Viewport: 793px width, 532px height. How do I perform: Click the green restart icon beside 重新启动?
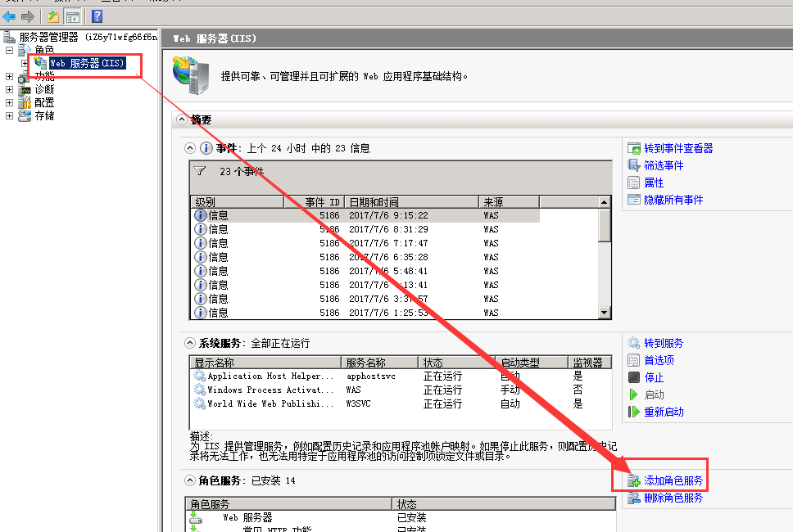click(x=634, y=412)
